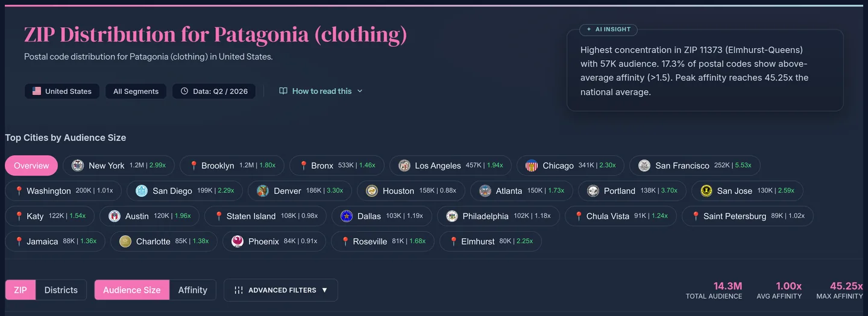The height and width of the screenshot is (316, 868).
Task: Click the San Diego seal icon
Action: (142, 191)
